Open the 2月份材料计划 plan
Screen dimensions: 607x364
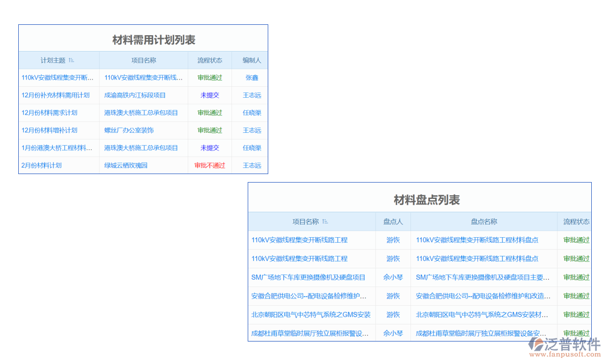(41, 165)
